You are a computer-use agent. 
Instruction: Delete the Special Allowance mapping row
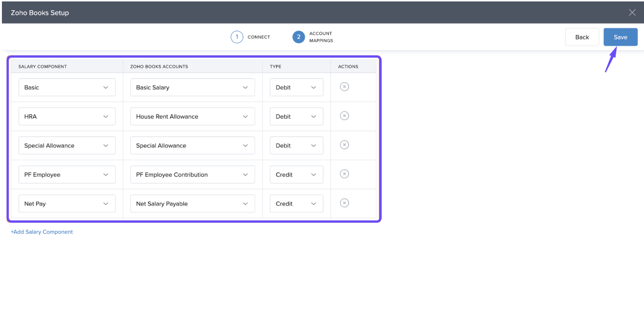pos(344,145)
